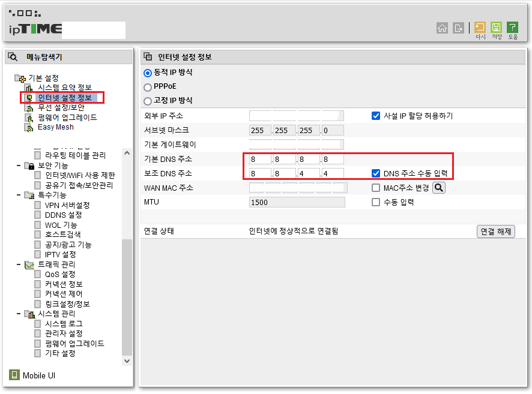Viewport: 532px width, 394px height.
Task: Click the 시스템 요약 정보 chart icon
Action: point(29,88)
